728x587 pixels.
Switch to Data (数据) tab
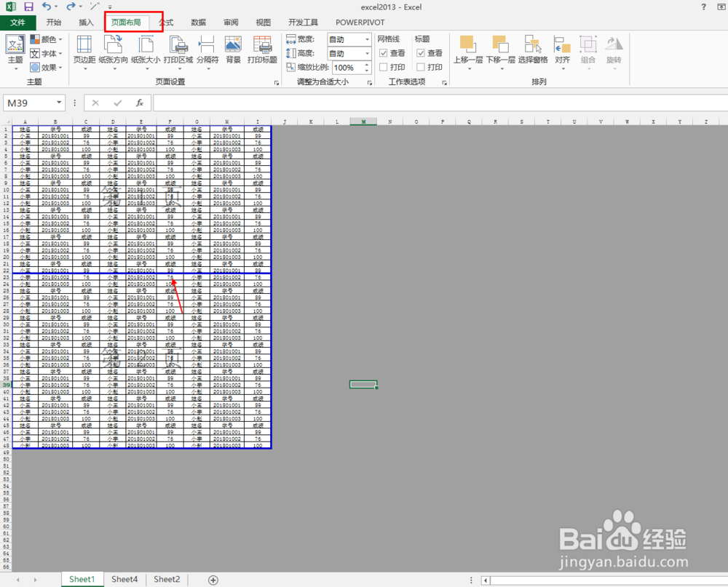tap(198, 23)
